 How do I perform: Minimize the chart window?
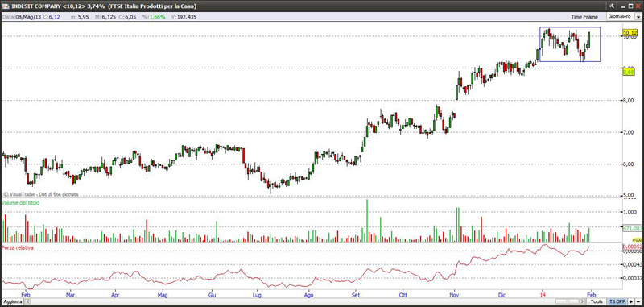pos(623,6)
